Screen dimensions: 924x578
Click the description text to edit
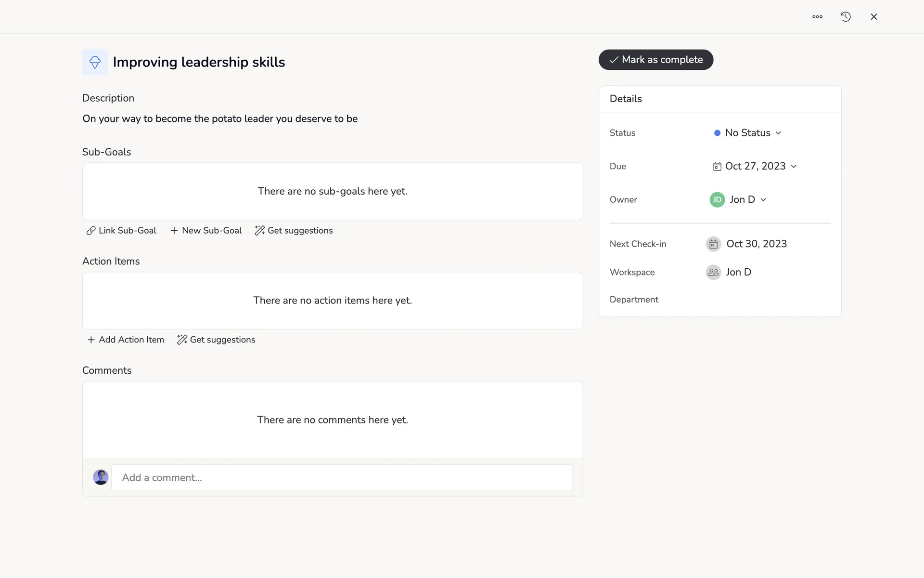coord(220,119)
